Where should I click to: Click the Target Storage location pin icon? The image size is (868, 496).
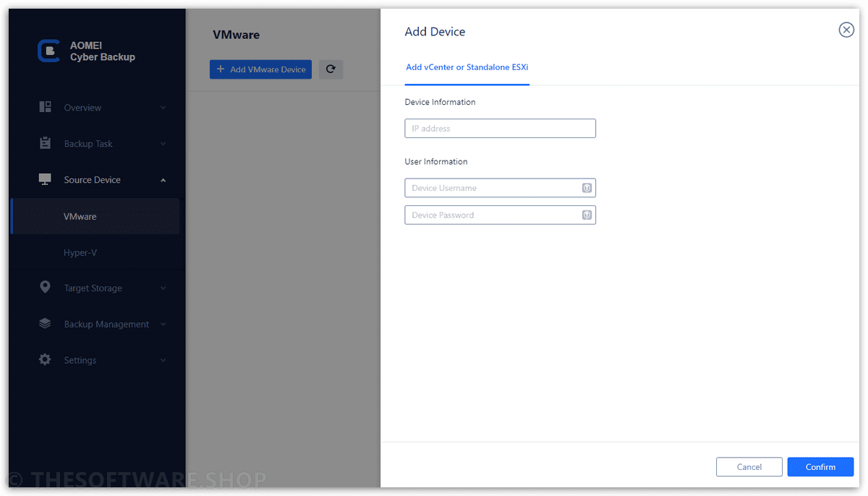[45, 287]
